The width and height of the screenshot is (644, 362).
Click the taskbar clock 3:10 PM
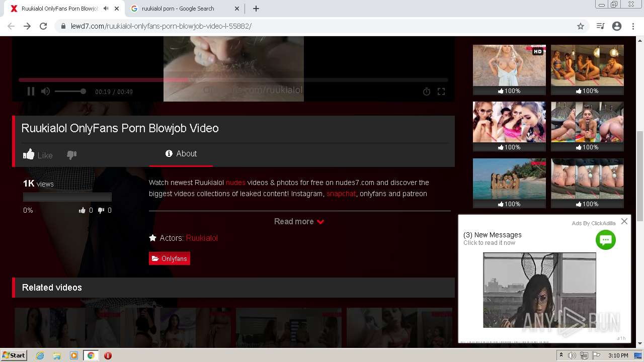click(618, 355)
